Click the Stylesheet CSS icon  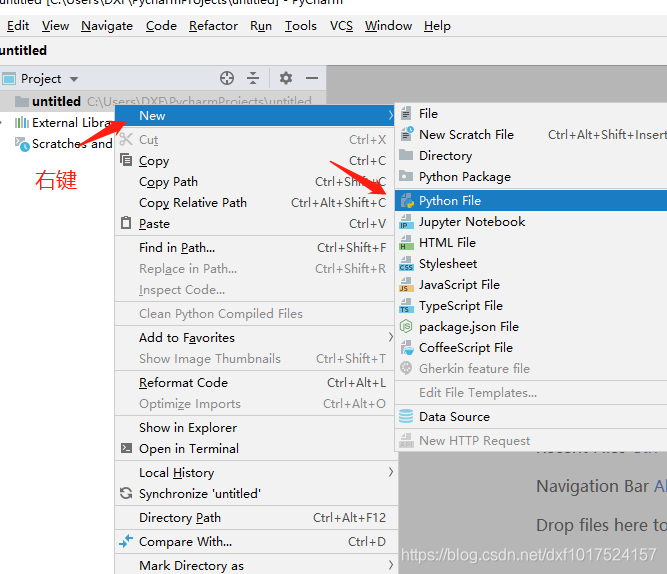(406, 263)
